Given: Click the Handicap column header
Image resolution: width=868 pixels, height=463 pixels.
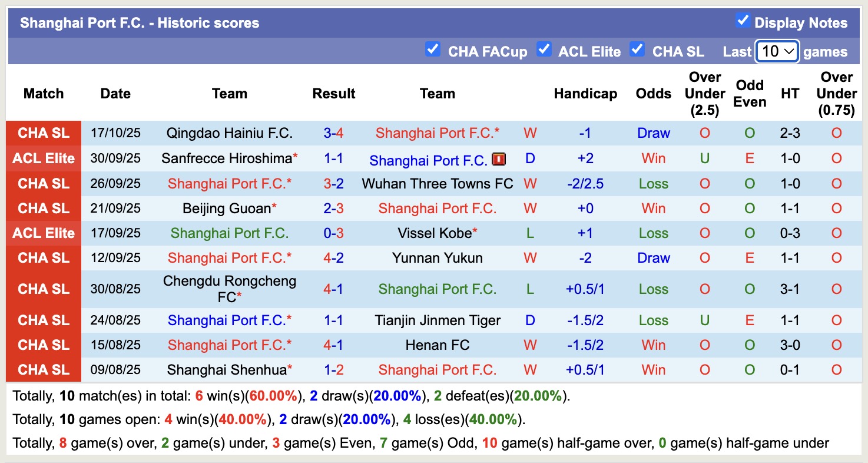Looking at the screenshot, I should 585,93.
